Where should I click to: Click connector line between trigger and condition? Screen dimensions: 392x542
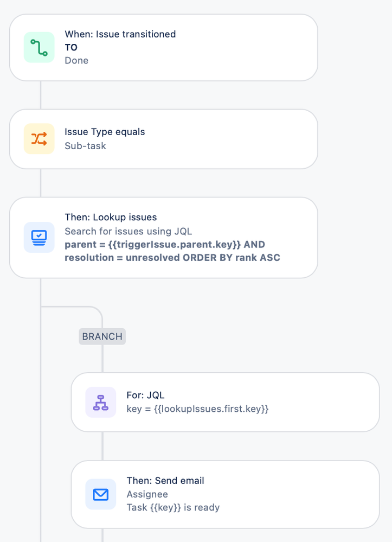[41, 95]
